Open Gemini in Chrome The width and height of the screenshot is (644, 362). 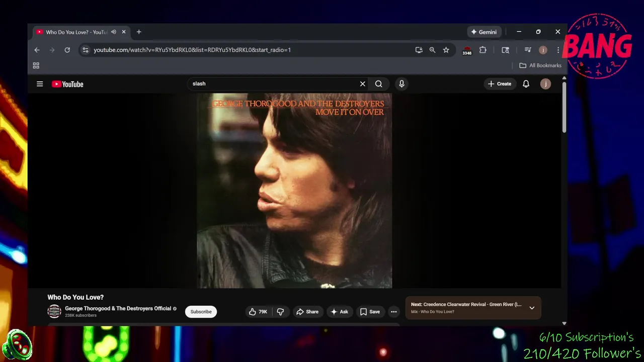[484, 32]
